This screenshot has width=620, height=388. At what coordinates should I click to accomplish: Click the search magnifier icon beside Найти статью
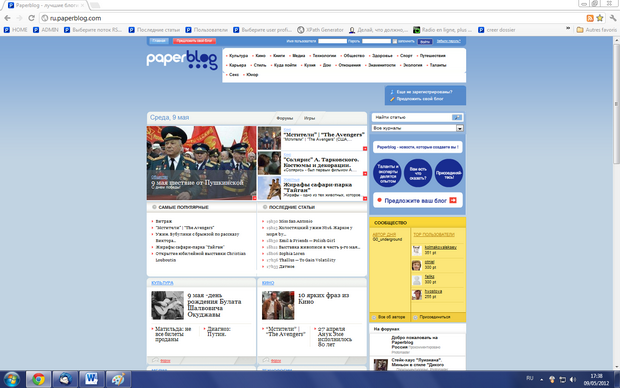(x=457, y=117)
